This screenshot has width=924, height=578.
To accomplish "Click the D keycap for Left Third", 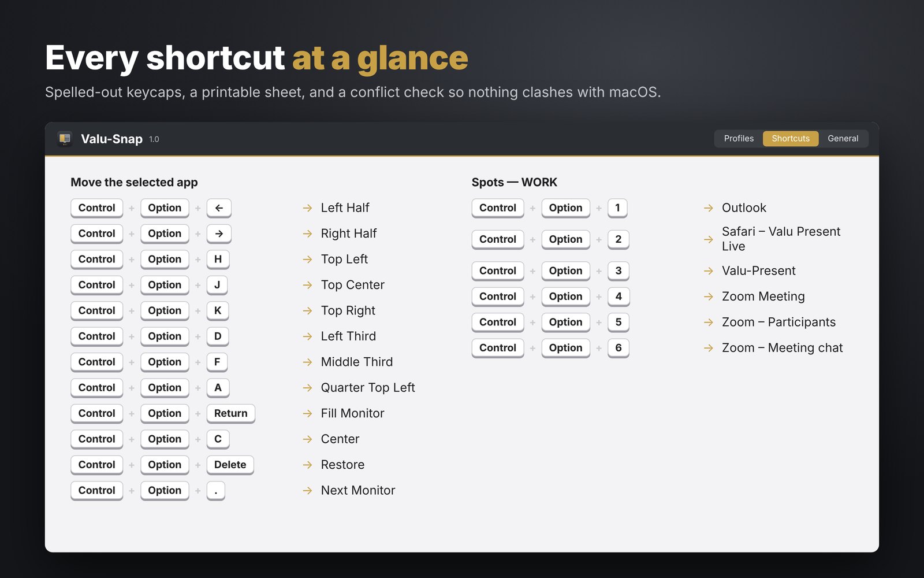I will pos(218,336).
